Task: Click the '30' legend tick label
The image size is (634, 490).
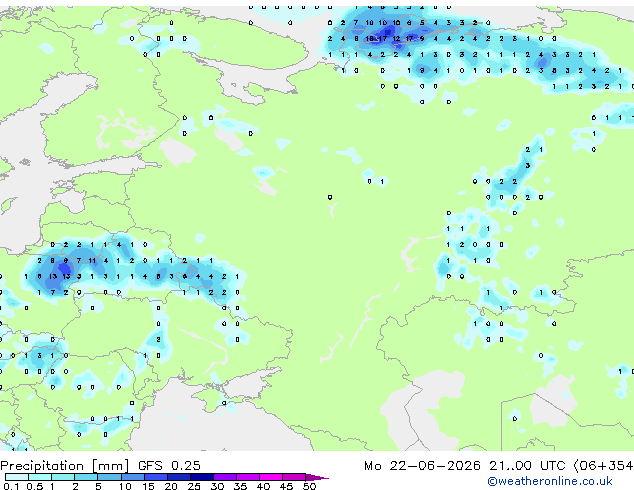Action: [x=217, y=486]
